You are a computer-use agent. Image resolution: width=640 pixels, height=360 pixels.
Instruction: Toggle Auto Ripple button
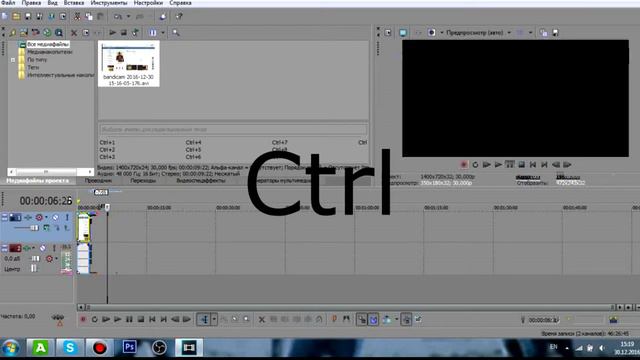[x=387, y=319]
